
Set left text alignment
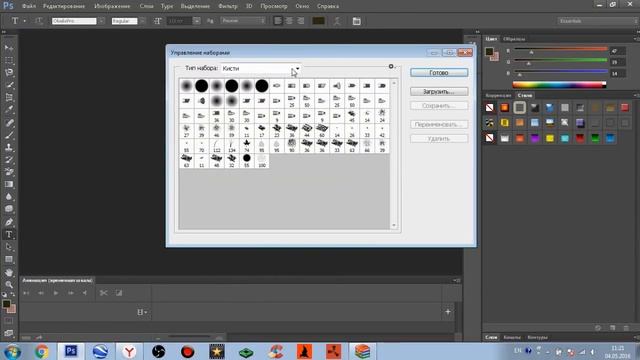tap(278, 21)
